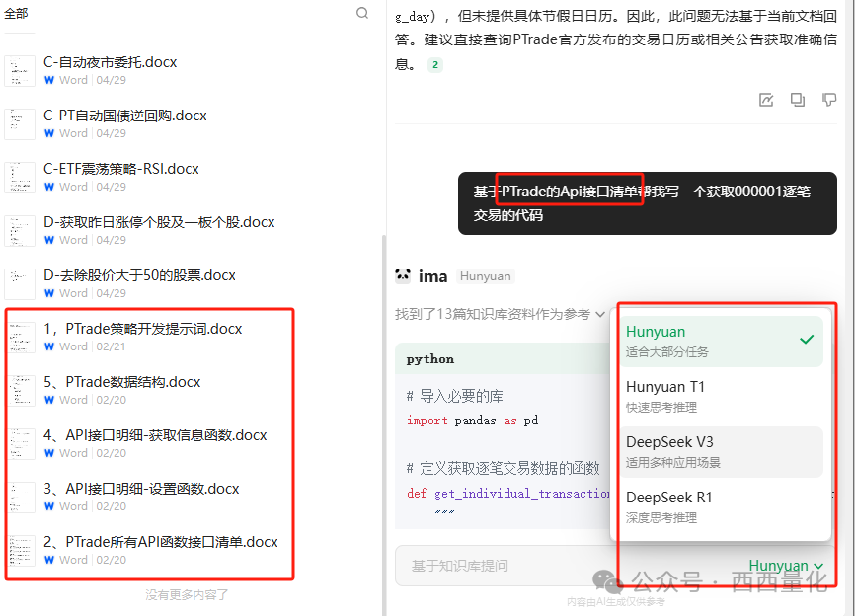Click Word icon under 3、API接口明细-设置函数.docx
Screen dimensions: 855x616
(49, 506)
